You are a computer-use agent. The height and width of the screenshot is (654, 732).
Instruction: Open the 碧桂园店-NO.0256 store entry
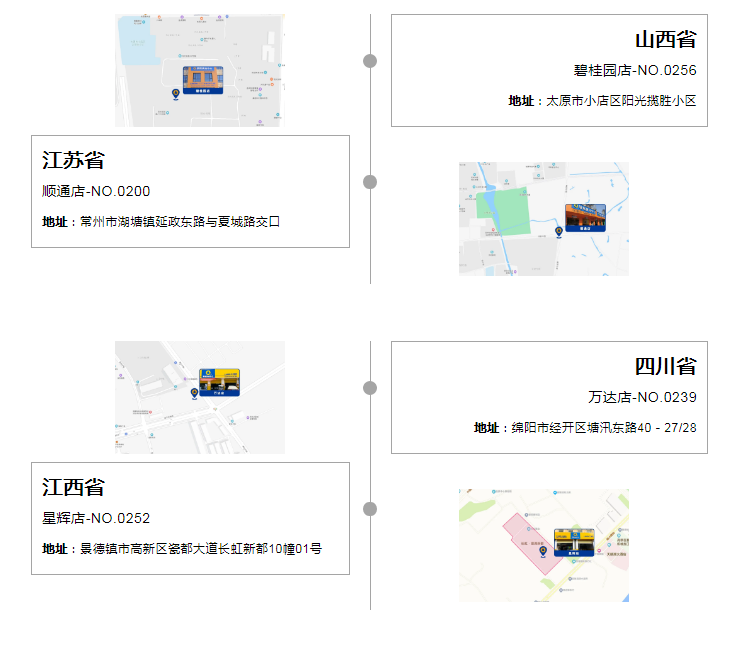pos(634,71)
